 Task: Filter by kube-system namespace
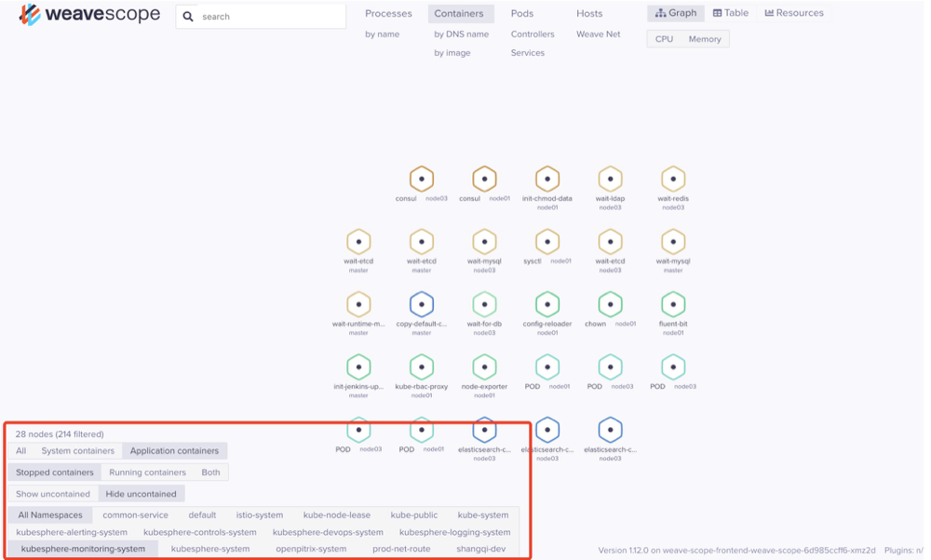[482, 515]
